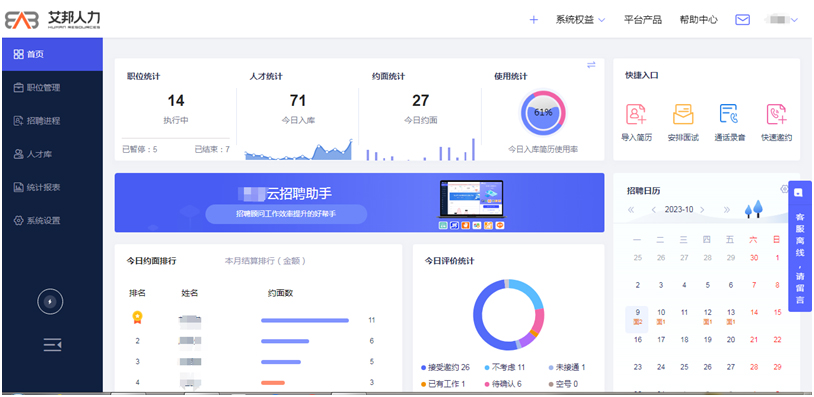
Task: Click the 71 今日入库 number
Action: [297, 101]
